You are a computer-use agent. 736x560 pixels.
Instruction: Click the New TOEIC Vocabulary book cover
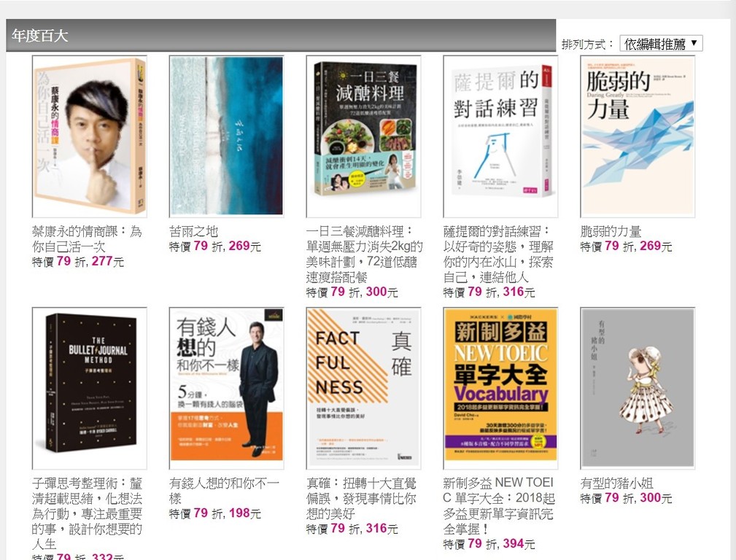(500, 388)
